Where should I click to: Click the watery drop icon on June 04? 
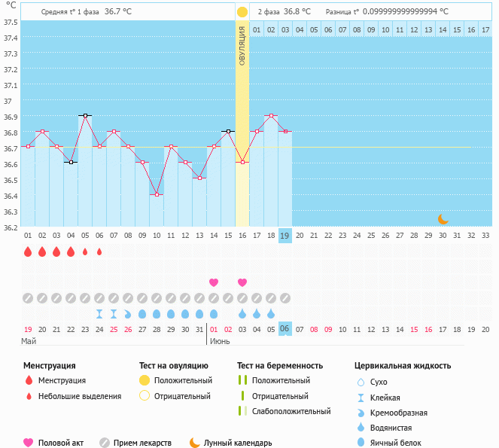[x=257, y=313]
